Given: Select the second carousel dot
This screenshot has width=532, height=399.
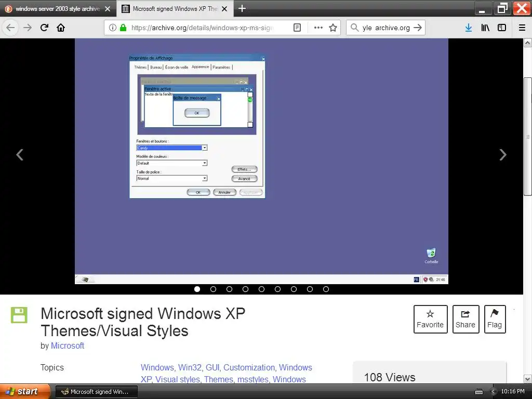Looking at the screenshot, I should (213, 289).
